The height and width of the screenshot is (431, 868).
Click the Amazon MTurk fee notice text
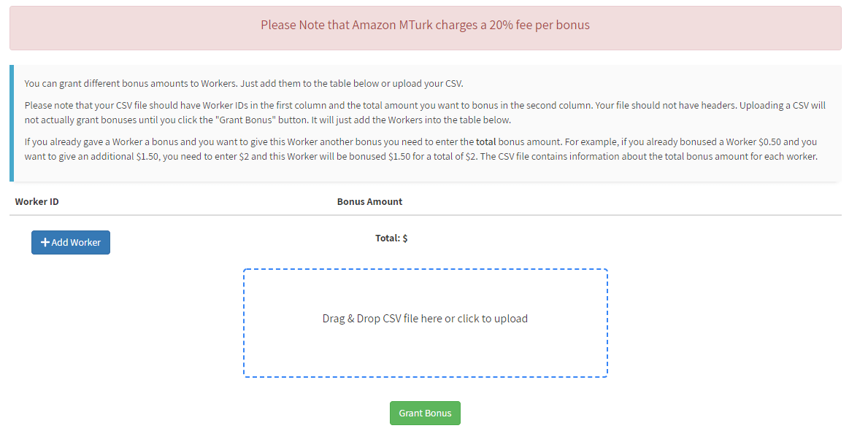coord(425,25)
